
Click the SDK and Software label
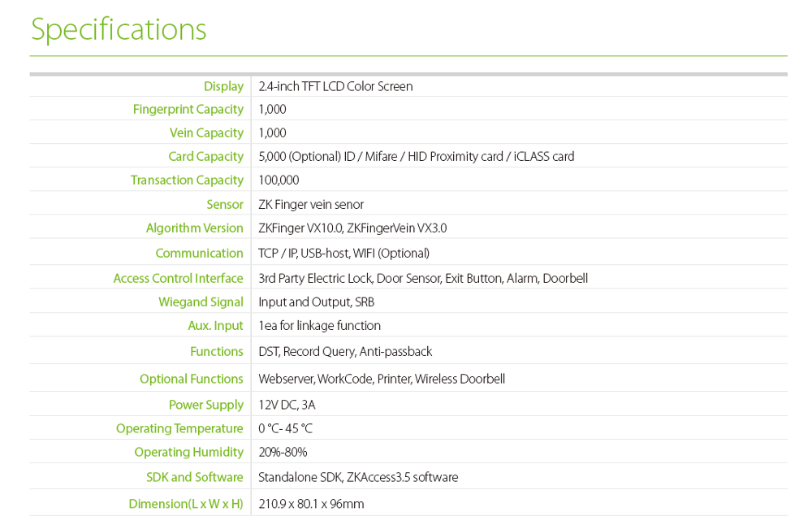pyautogui.click(x=194, y=477)
